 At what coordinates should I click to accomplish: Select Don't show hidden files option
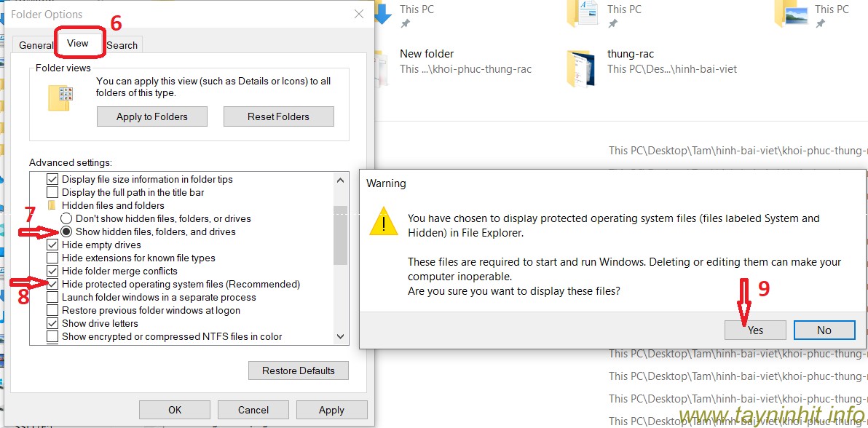click(x=66, y=218)
